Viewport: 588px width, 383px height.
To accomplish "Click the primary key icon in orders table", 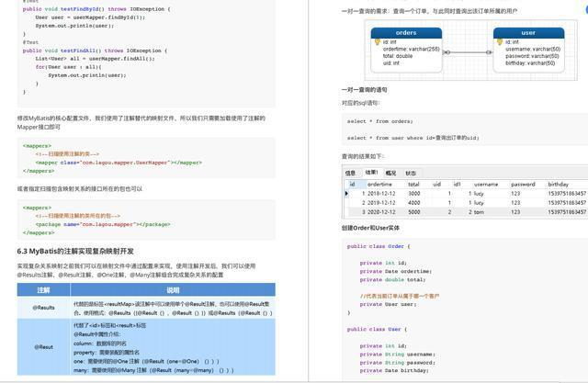I will (x=378, y=42).
